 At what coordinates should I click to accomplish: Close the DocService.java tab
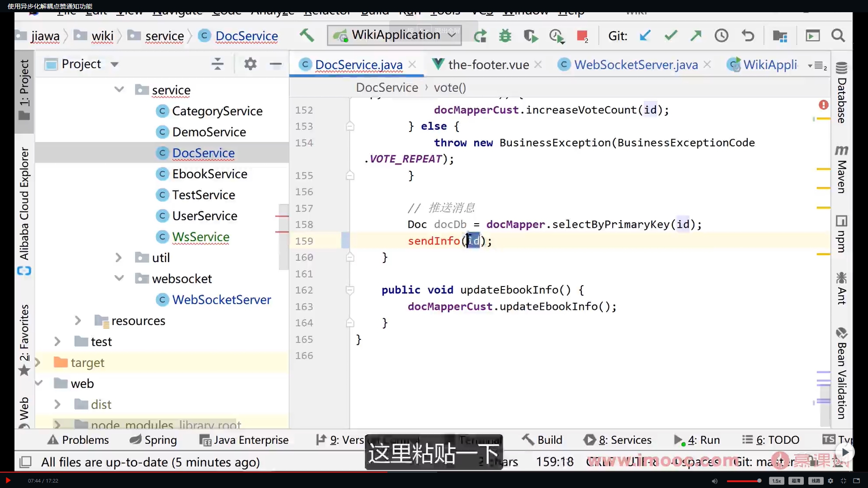[412, 65]
